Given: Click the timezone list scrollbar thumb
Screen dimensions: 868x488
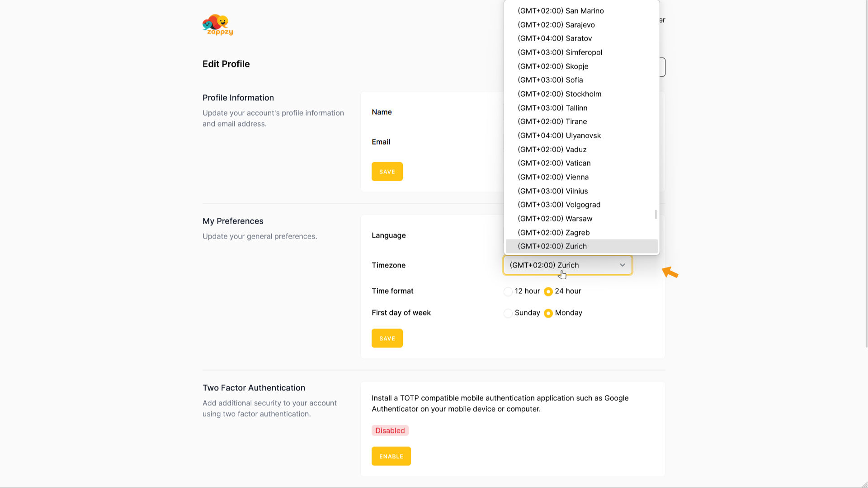Looking at the screenshot, I should pyautogui.click(x=656, y=214).
